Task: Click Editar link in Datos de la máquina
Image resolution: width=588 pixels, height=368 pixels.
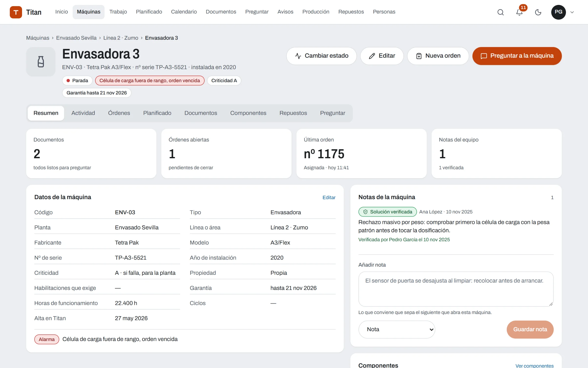Action: [x=329, y=197]
